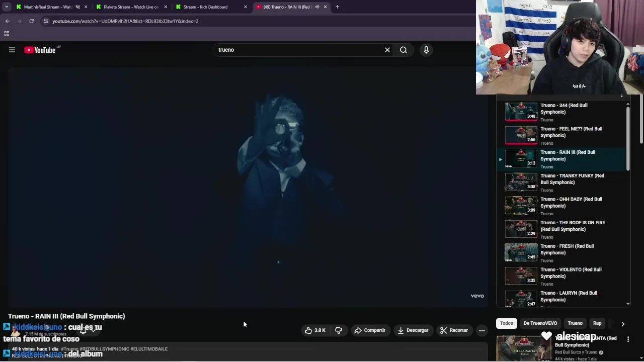Screen dimensions: 644x362
Task: Click the search field containing trueno
Action: (x=299, y=50)
